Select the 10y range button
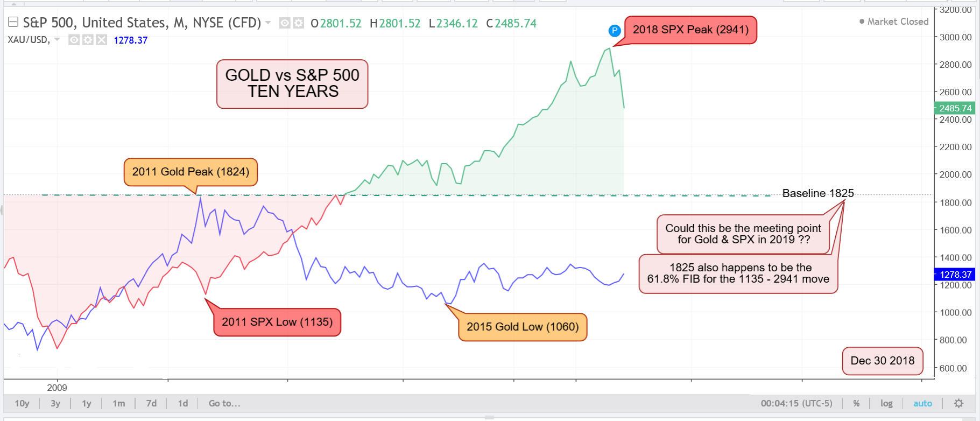980x421 pixels. click(21, 403)
